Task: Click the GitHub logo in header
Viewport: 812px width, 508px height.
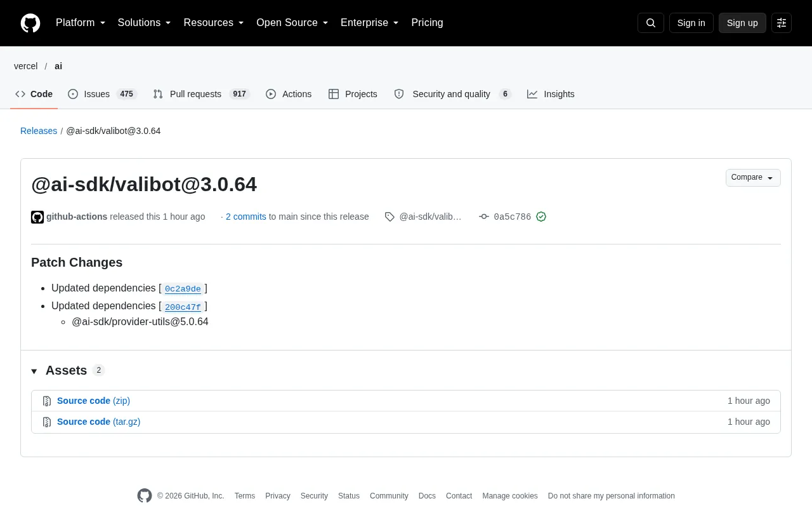Action: click(x=30, y=23)
